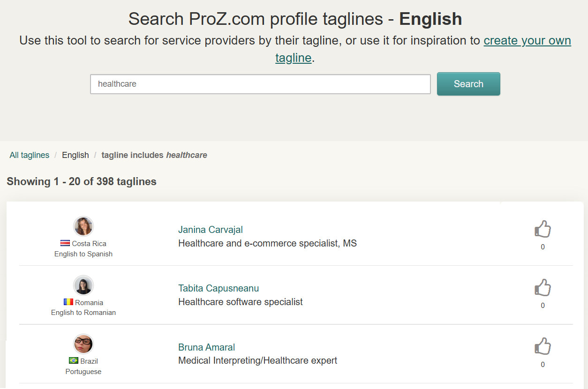Like Bruna Amaral's tagline with thumbs-up
Screen dimensions: 588x389
543,347
